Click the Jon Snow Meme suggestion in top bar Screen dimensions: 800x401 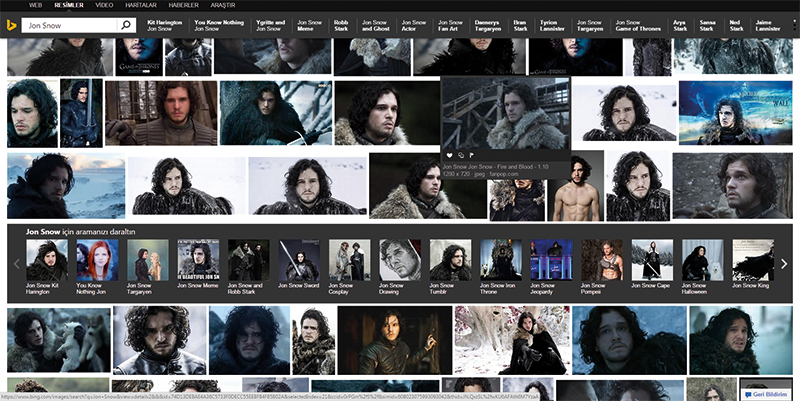click(x=310, y=26)
